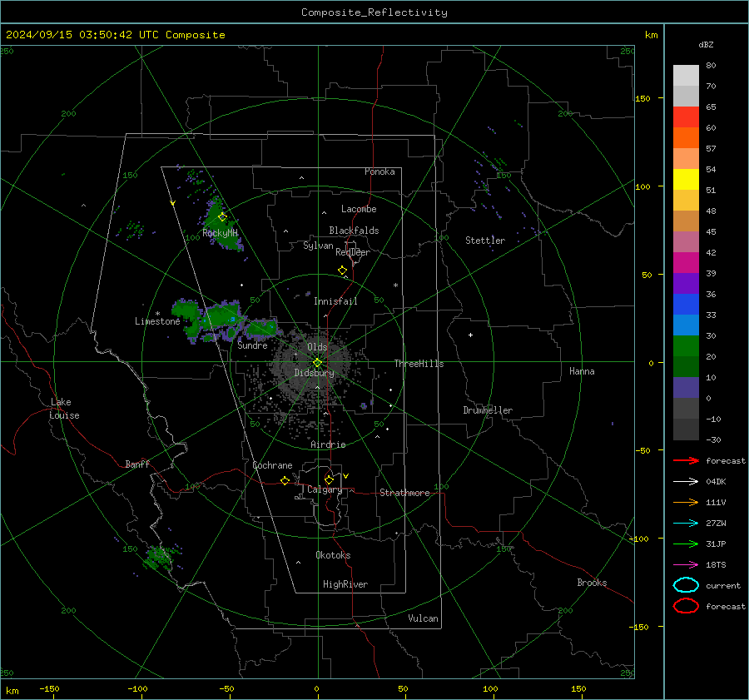Image resolution: width=749 pixels, height=700 pixels.
Task: Click the Innisfail town label
Action: point(335,301)
